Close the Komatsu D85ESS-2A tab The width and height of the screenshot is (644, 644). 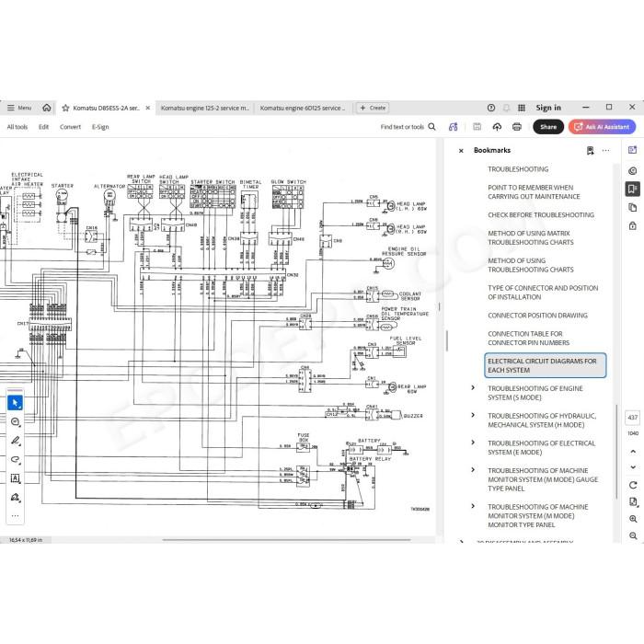(x=148, y=108)
